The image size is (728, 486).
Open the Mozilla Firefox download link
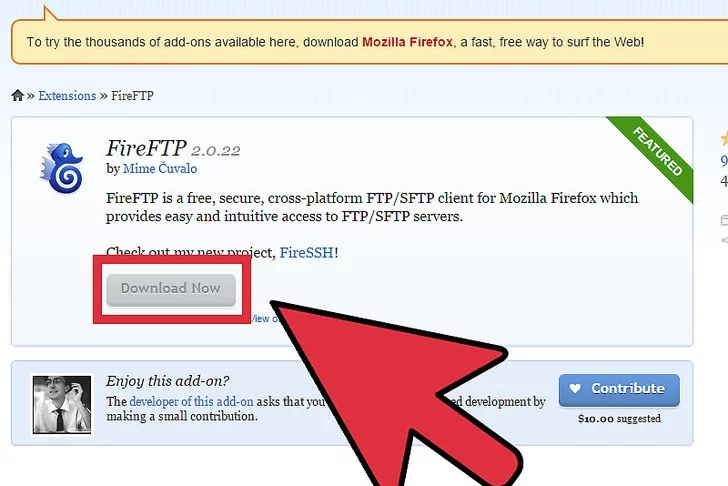pos(407,42)
